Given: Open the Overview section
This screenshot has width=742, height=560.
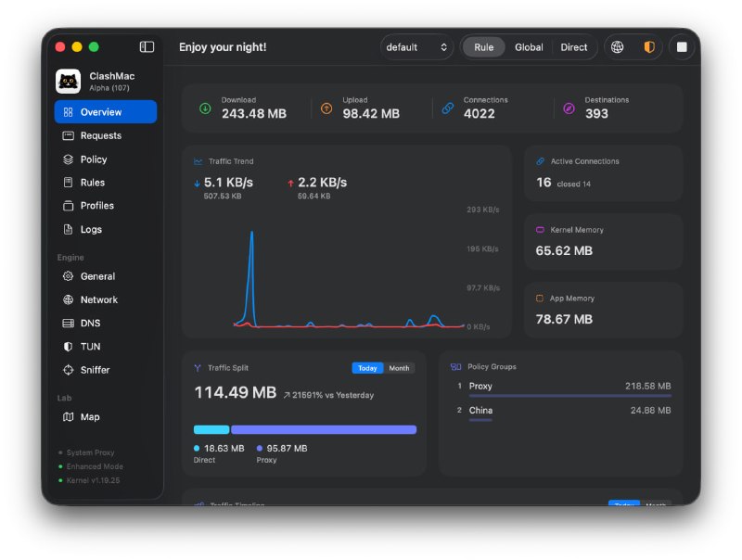Looking at the screenshot, I should tap(106, 112).
